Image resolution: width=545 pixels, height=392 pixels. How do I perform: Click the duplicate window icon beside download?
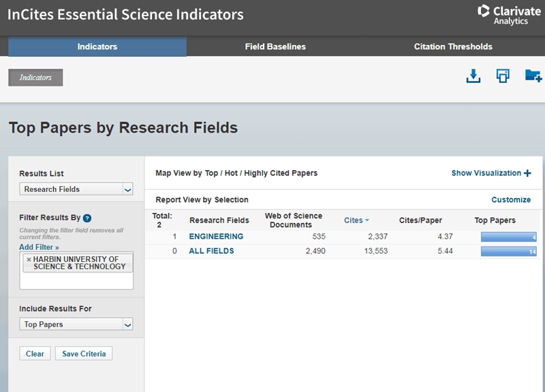pos(503,76)
